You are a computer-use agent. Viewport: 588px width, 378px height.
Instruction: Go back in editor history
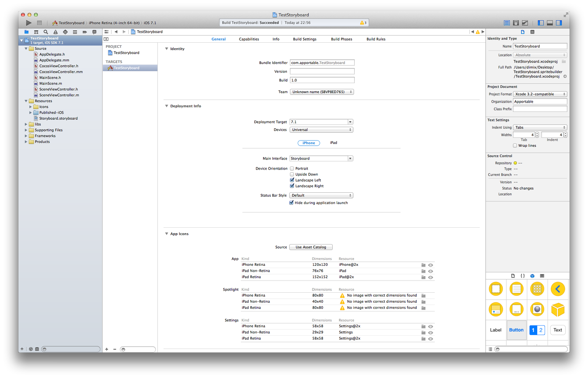(x=116, y=32)
